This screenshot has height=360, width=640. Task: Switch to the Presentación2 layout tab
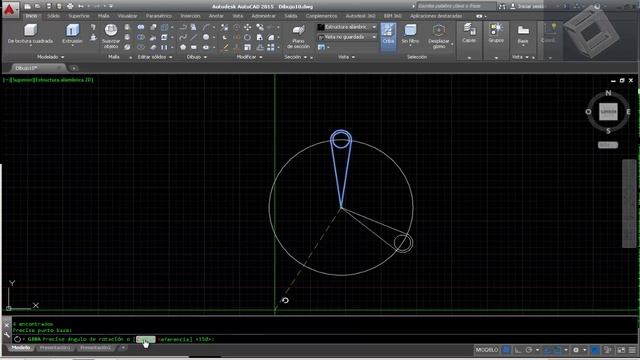tap(96, 348)
